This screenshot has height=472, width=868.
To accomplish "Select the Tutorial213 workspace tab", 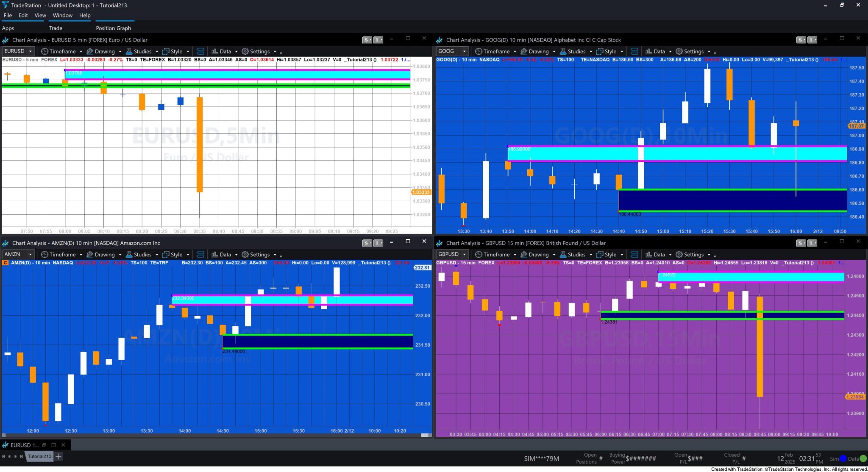I will (39, 456).
